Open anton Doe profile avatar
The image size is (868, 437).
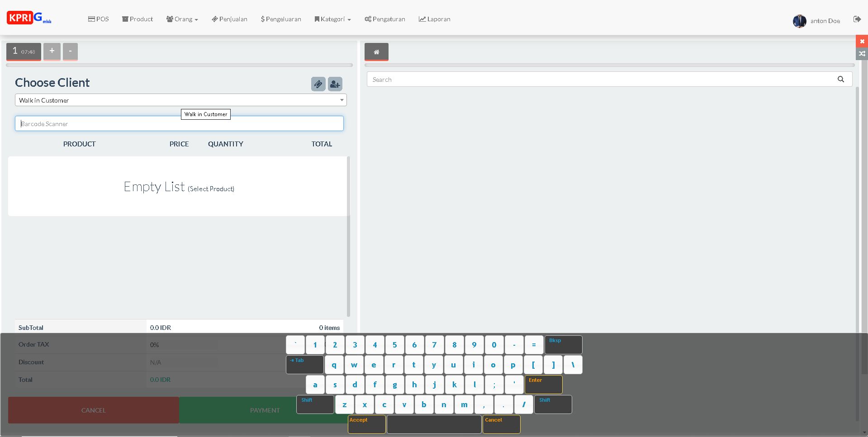[799, 21]
